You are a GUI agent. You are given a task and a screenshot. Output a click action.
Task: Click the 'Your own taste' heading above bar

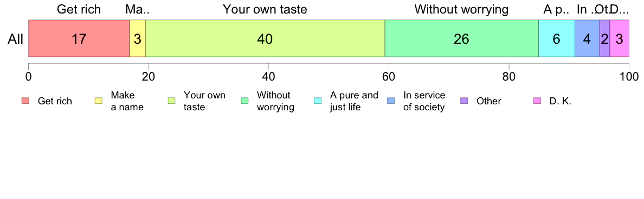pos(265,9)
